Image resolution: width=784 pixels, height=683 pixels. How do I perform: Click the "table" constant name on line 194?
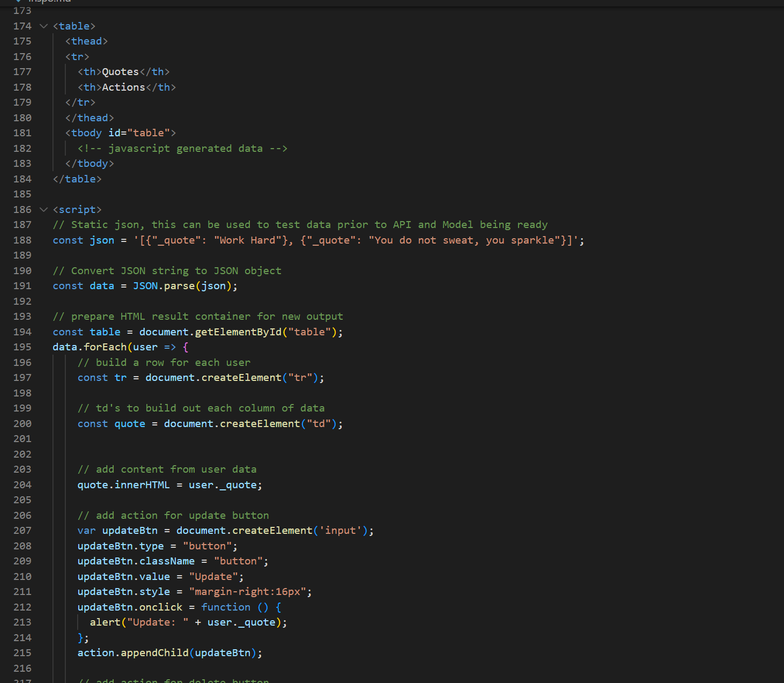105,332
